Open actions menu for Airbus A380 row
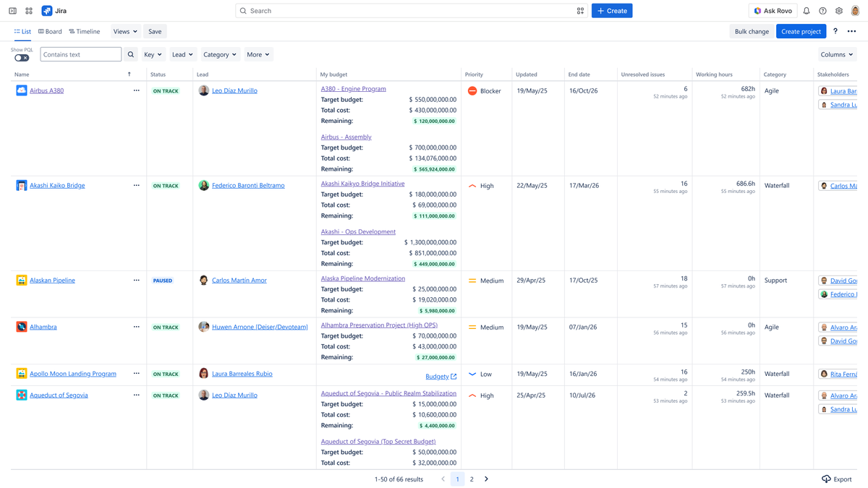The image size is (868, 488). coord(136,90)
